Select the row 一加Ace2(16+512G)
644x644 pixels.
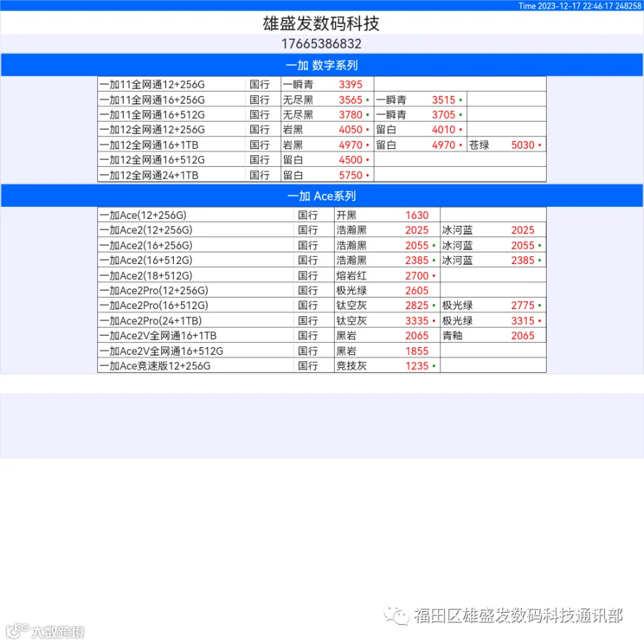pyautogui.click(x=322, y=260)
